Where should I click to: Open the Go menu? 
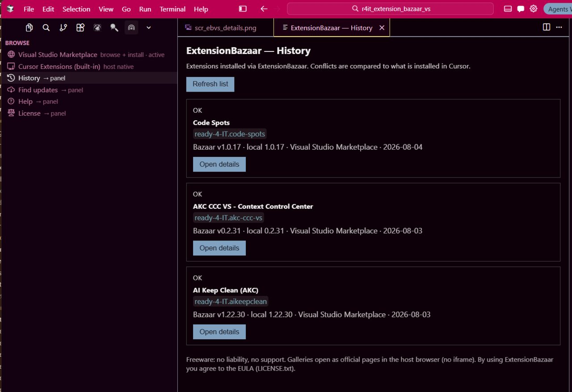tap(126, 9)
